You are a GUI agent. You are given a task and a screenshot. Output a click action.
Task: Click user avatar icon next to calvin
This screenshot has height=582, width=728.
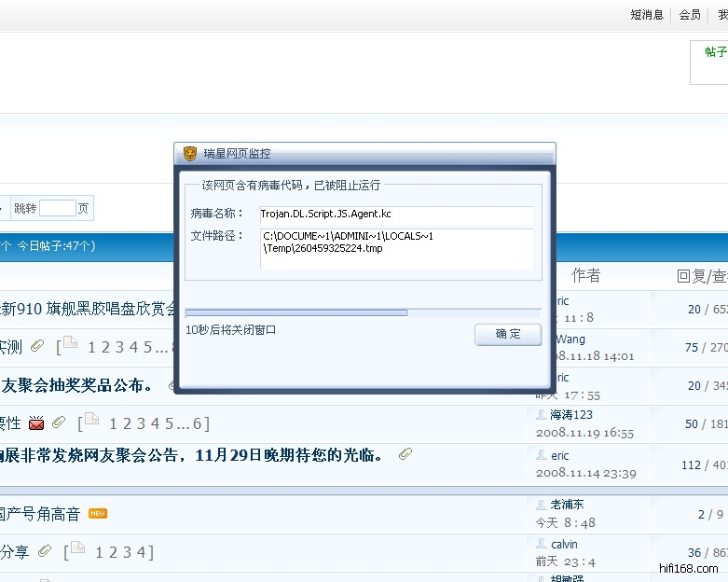[x=542, y=544]
